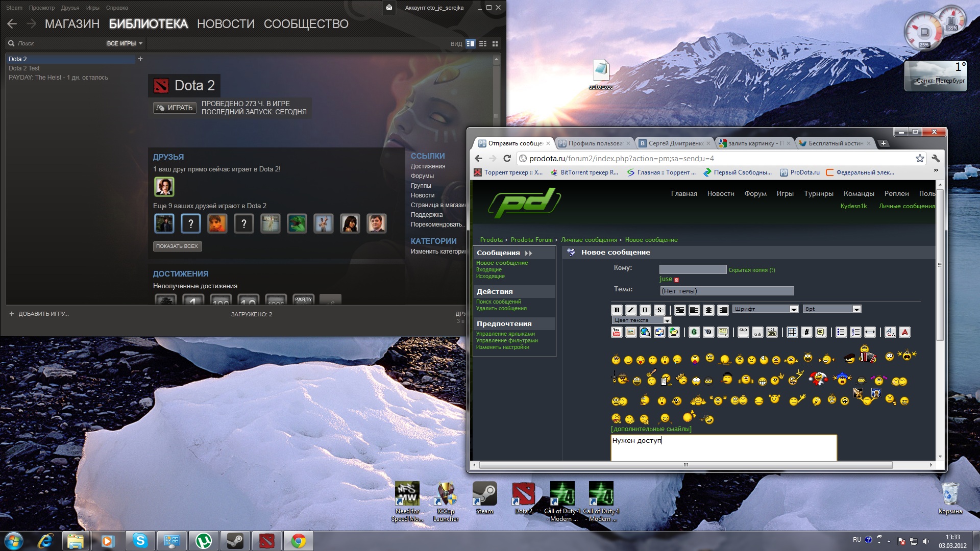
Task: Open new Chrome tab
Action: [x=884, y=143]
